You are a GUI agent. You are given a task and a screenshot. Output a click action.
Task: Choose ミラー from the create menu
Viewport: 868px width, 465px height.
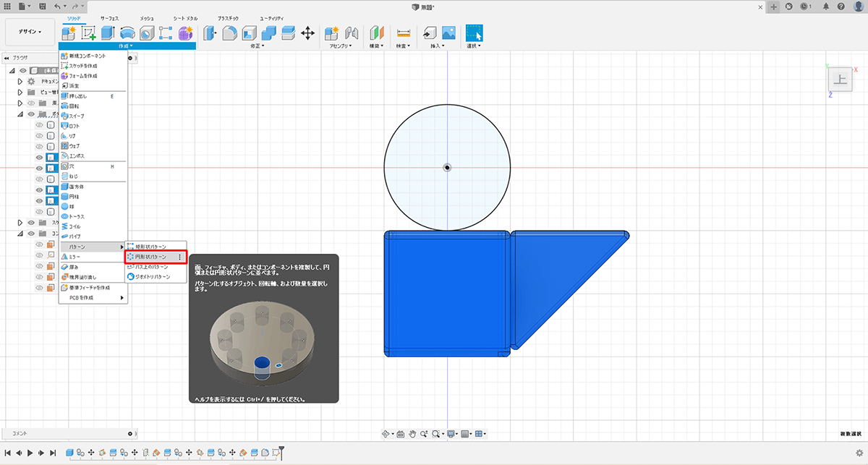pyautogui.click(x=75, y=257)
